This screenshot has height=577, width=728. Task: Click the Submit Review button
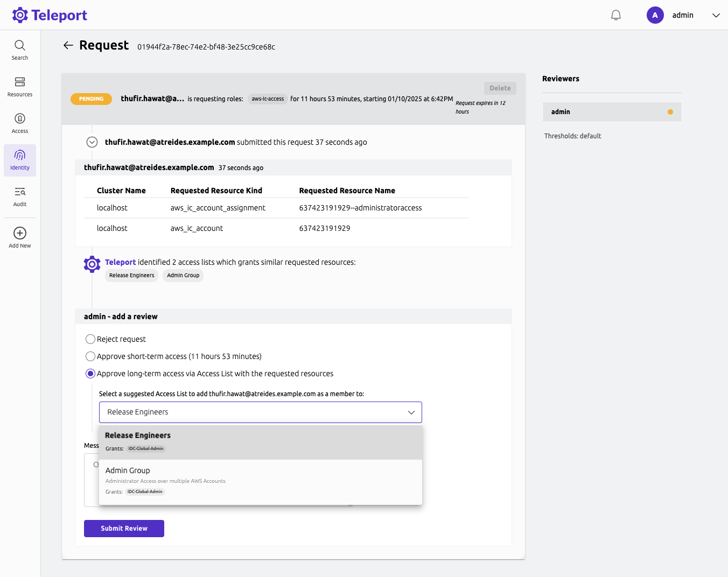124,528
